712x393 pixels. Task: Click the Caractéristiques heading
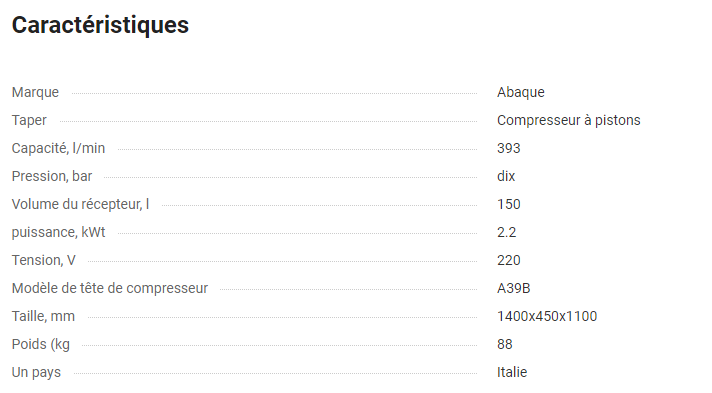tap(100, 25)
